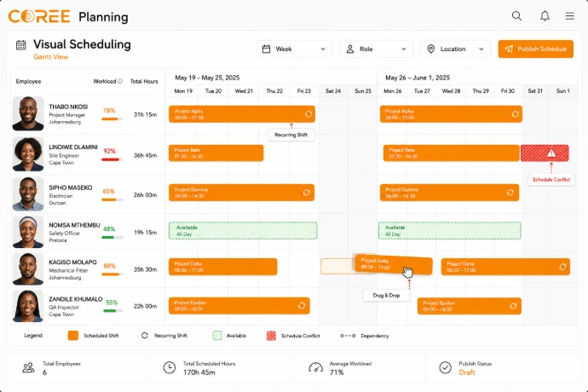This screenshot has width=588, height=392.
Task: Click the Draft publish status
Action: point(467,372)
